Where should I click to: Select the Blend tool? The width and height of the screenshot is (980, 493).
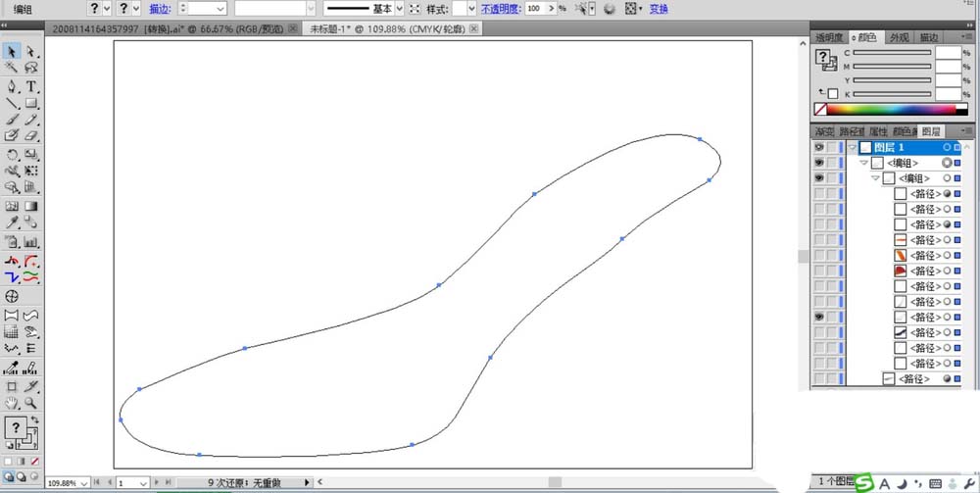[30, 222]
